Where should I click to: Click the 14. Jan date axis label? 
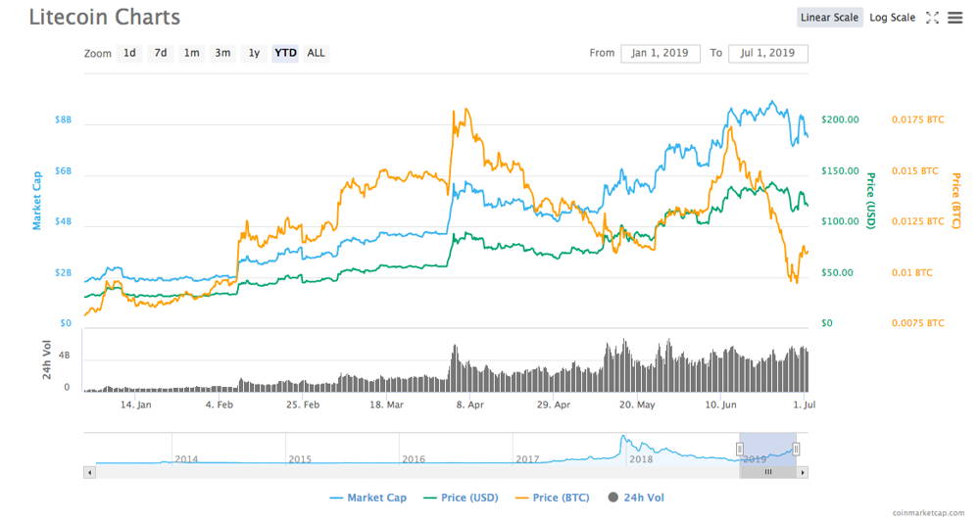pos(135,405)
